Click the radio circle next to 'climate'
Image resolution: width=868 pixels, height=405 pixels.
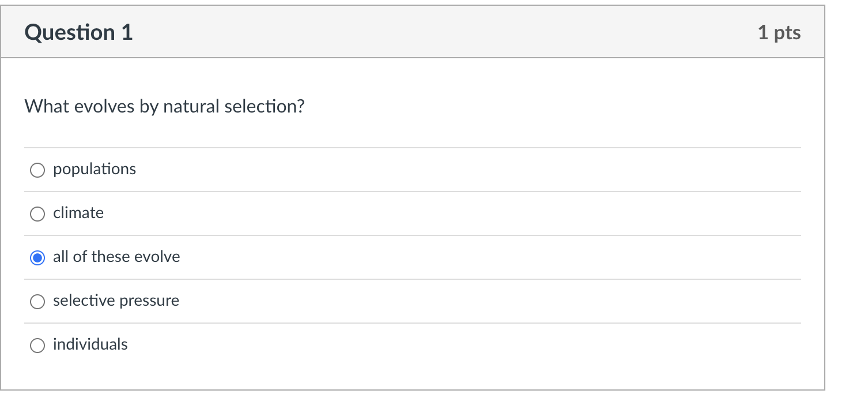37,214
